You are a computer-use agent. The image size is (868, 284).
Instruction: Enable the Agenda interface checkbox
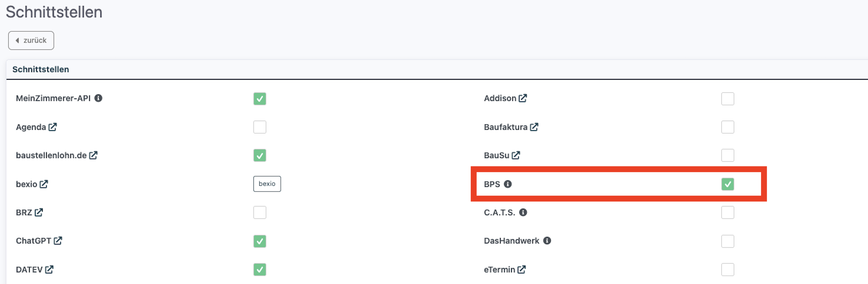click(x=260, y=127)
